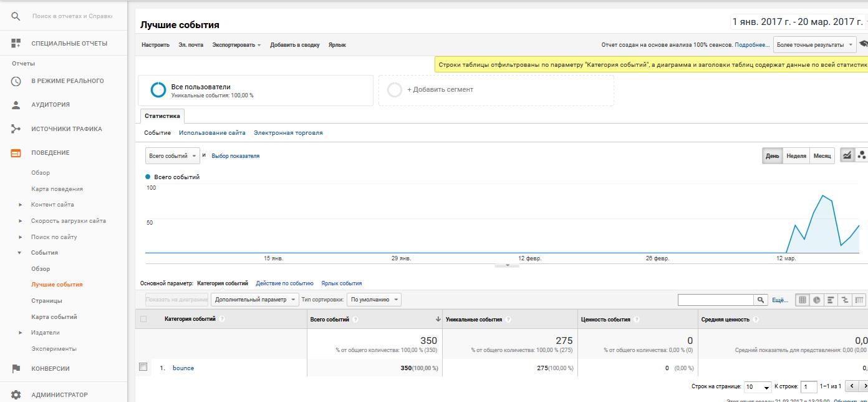Click Добавить в сводку
The height and width of the screenshot is (402, 868).
click(295, 45)
